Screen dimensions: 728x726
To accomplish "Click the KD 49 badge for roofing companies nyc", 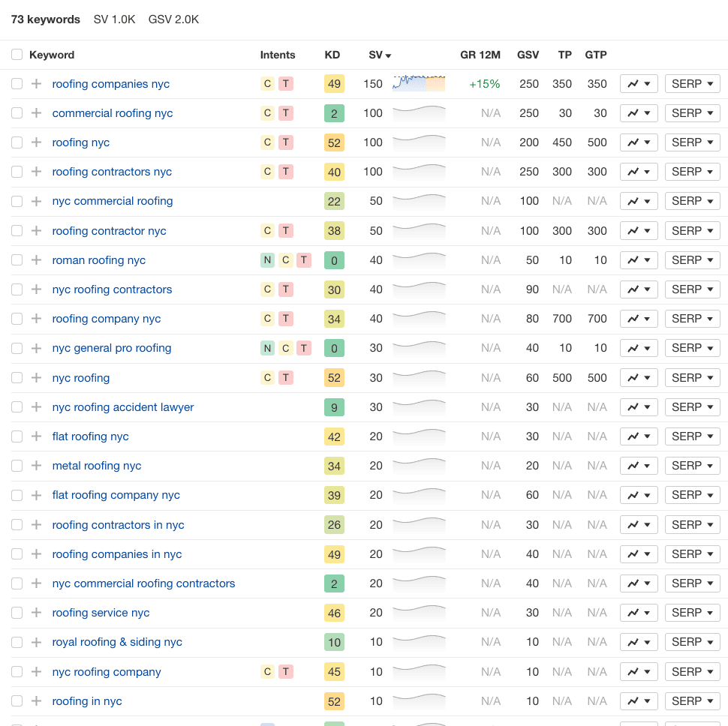I will pos(334,84).
